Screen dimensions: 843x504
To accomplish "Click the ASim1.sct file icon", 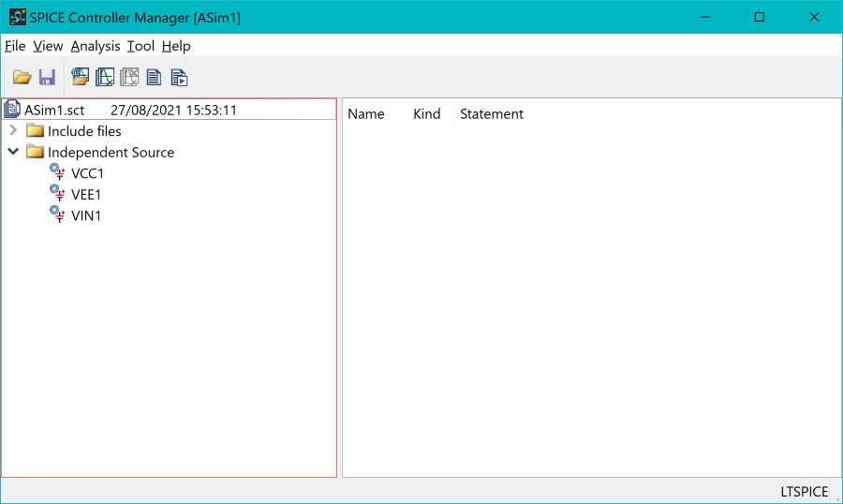I will click(x=12, y=110).
